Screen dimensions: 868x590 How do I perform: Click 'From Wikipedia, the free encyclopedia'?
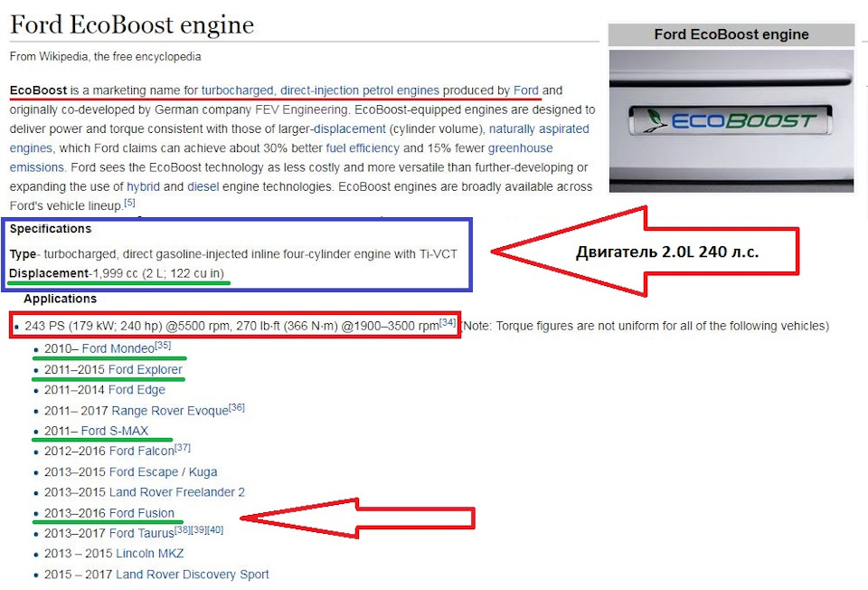(x=105, y=56)
